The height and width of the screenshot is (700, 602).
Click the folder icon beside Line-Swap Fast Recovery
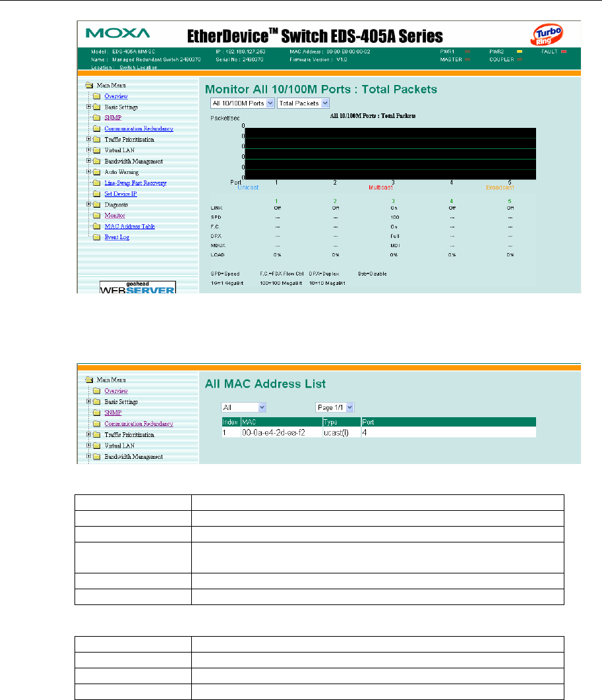96,183
